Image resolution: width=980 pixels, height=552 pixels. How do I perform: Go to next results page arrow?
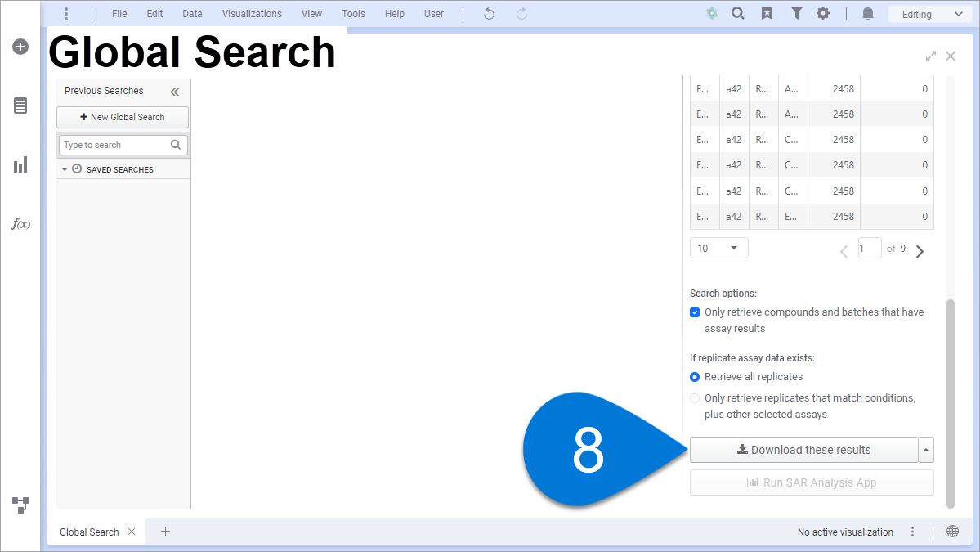(920, 251)
